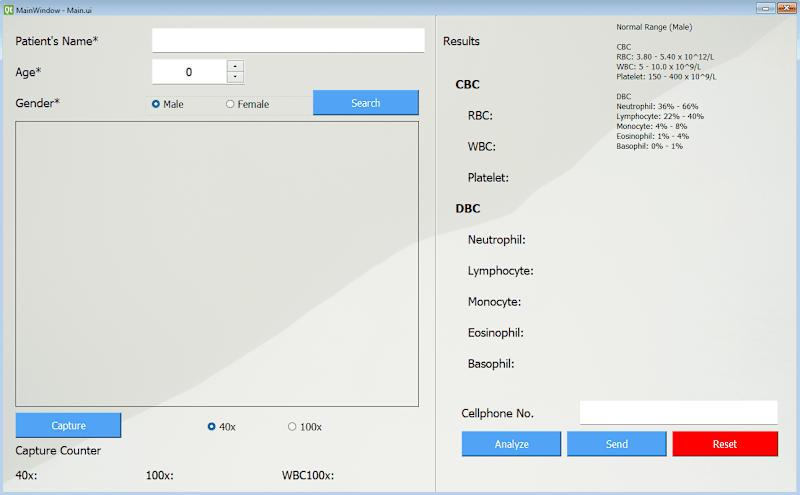This screenshot has height=495, width=800.
Task: Click the "Platelet: 150 - 400 x 10^9/L" range
Action: pos(666,77)
